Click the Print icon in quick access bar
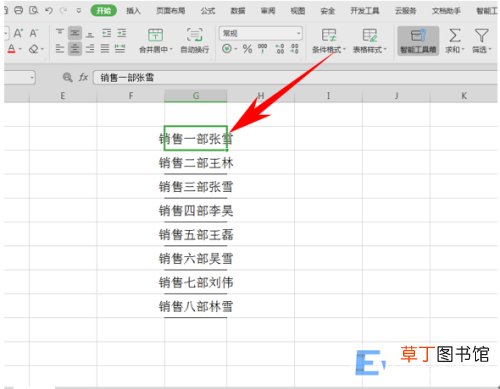 tap(19, 10)
